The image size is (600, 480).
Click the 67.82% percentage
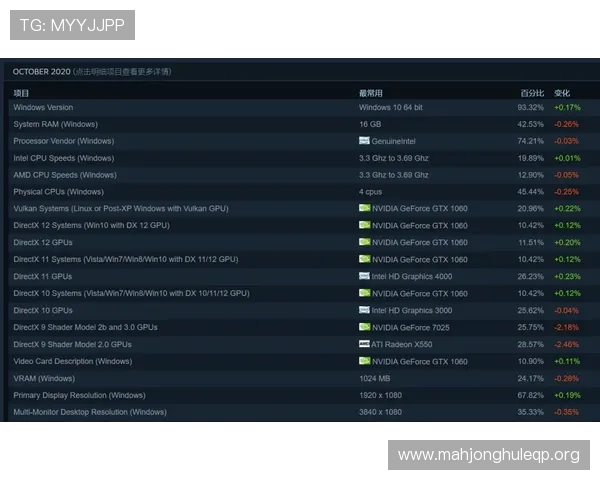coord(530,395)
